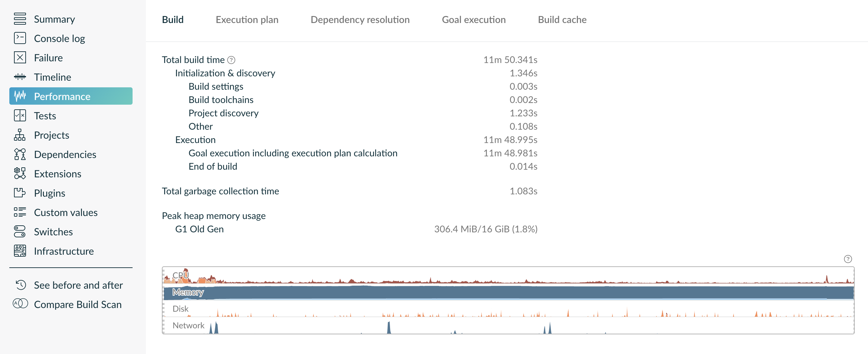
Task: Open the Build cache tab
Action: 562,20
